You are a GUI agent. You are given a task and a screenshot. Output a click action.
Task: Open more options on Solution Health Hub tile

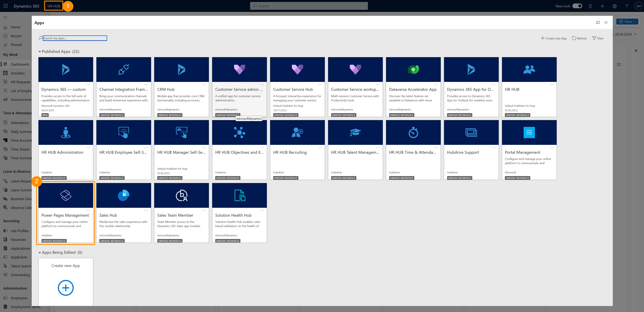pos(262,211)
